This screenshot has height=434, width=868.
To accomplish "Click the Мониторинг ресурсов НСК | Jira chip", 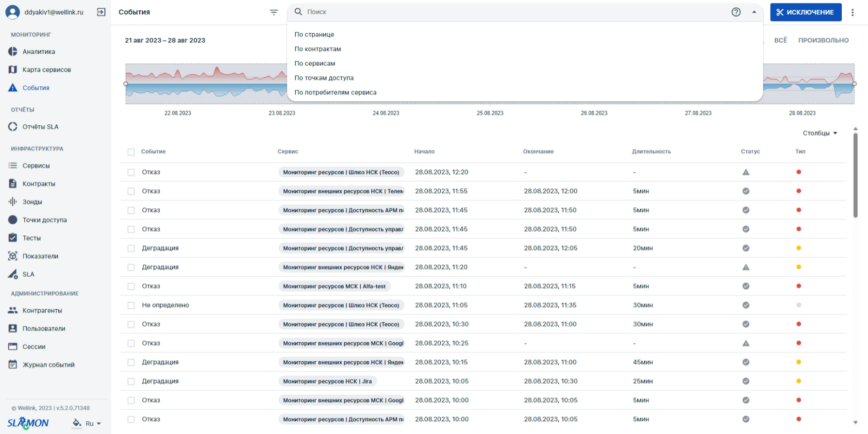I will [x=328, y=382].
